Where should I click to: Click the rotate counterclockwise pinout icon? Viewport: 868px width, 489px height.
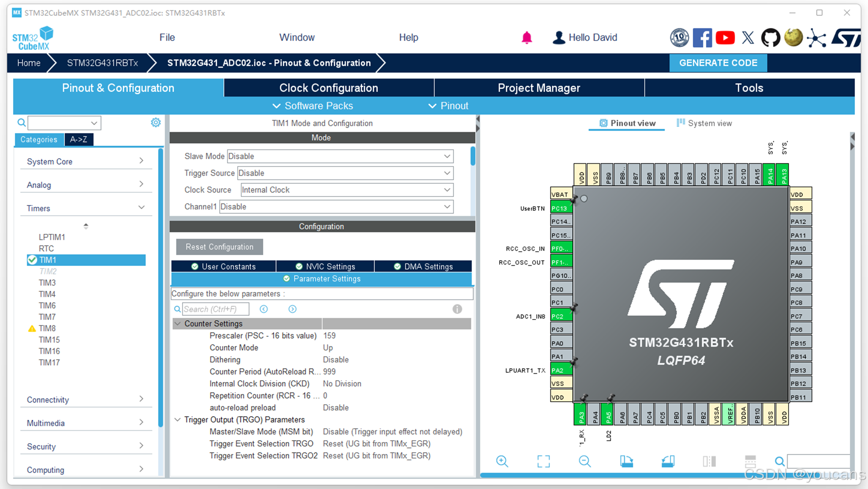tap(668, 461)
